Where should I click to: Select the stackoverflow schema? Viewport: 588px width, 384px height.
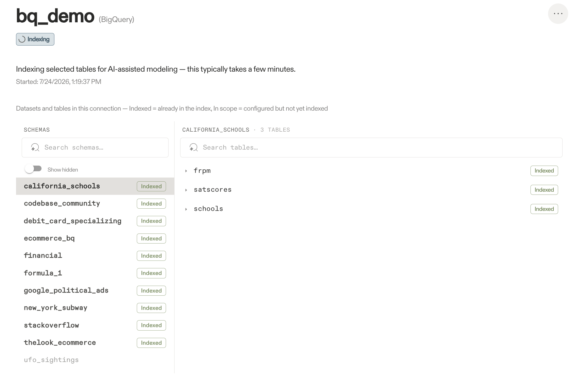tap(95, 325)
